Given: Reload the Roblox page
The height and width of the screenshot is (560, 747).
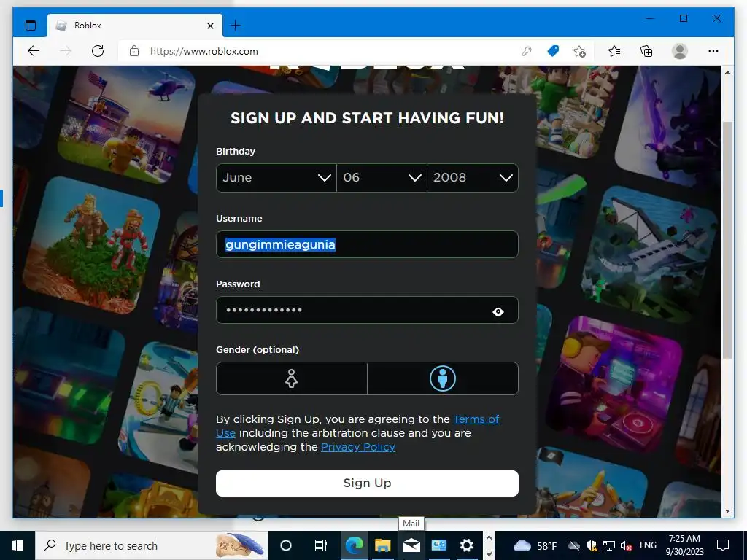Looking at the screenshot, I should (x=98, y=51).
